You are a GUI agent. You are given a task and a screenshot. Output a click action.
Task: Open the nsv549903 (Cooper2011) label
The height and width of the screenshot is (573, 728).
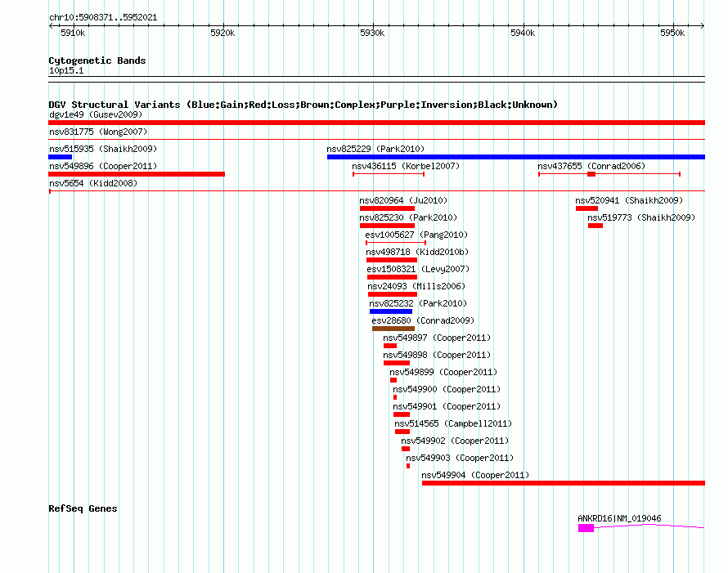tap(460, 458)
